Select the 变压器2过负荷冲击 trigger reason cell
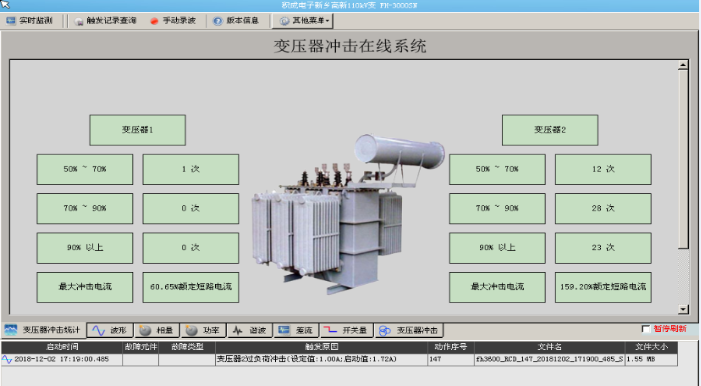The height and width of the screenshot is (386, 701). coord(321,359)
